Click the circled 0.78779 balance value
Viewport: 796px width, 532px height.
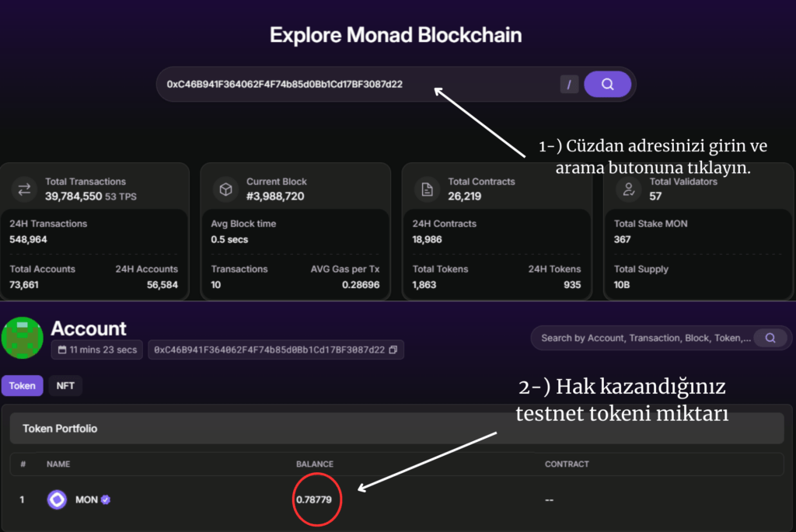tap(316, 499)
